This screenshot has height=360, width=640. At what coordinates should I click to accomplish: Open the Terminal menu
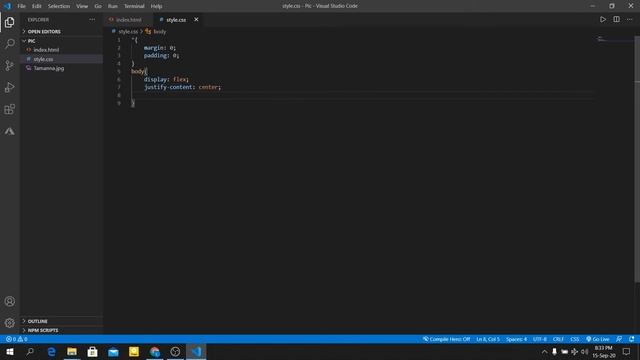pyautogui.click(x=134, y=6)
